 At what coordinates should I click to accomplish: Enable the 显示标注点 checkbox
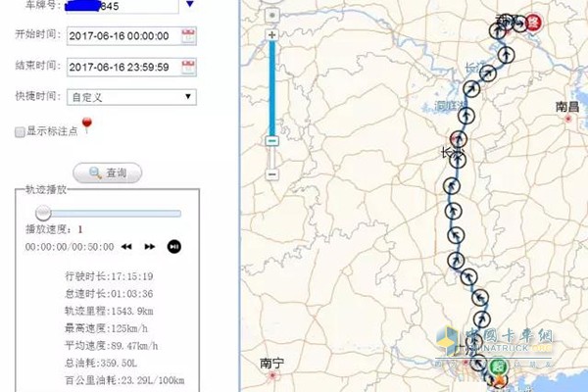pos(20,132)
